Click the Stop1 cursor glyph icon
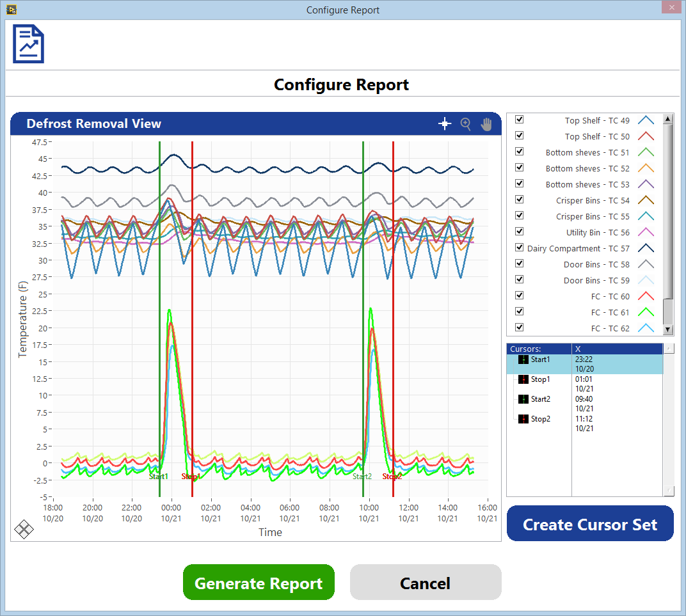This screenshot has height=616, width=686. (x=523, y=379)
